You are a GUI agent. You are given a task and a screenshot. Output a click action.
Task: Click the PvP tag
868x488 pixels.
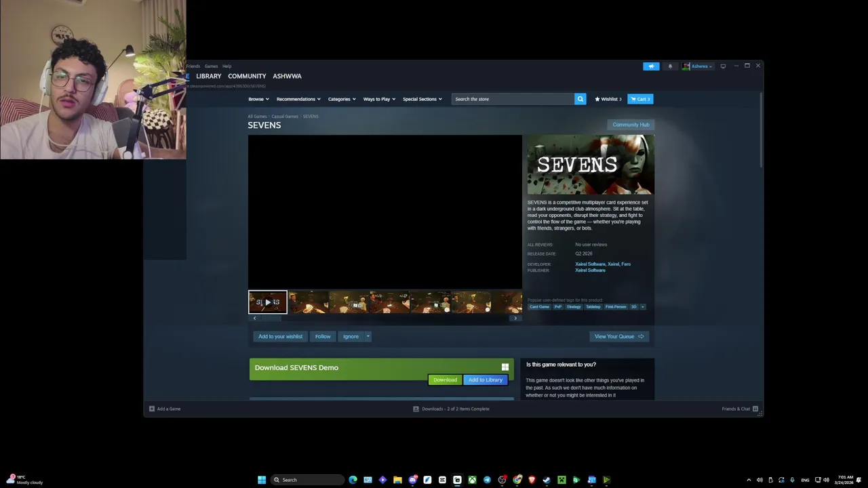point(558,307)
